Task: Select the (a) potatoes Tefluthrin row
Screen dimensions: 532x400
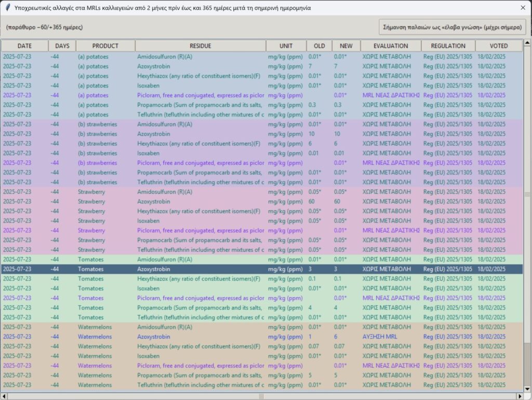Action: point(262,115)
